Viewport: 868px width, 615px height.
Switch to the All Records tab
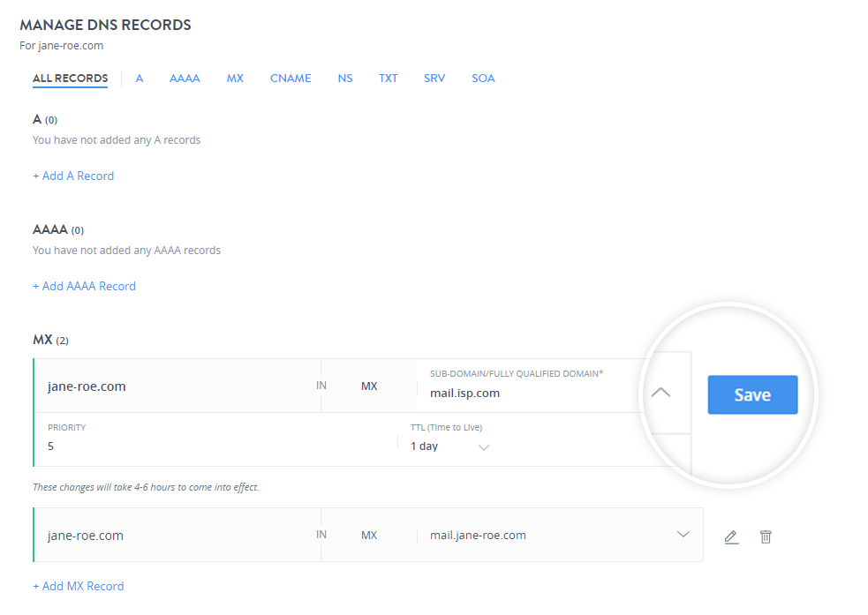pyautogui.click(x=70, y=79)
